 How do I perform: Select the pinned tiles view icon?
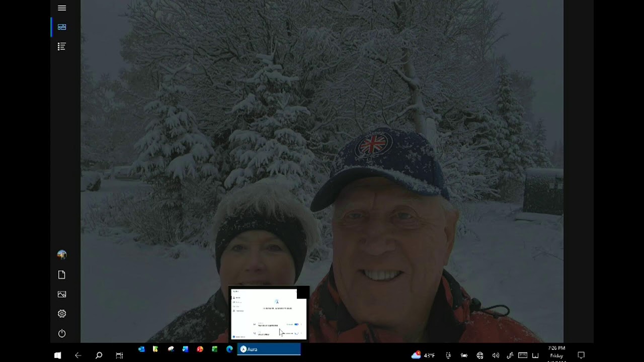tap(62, 27)
